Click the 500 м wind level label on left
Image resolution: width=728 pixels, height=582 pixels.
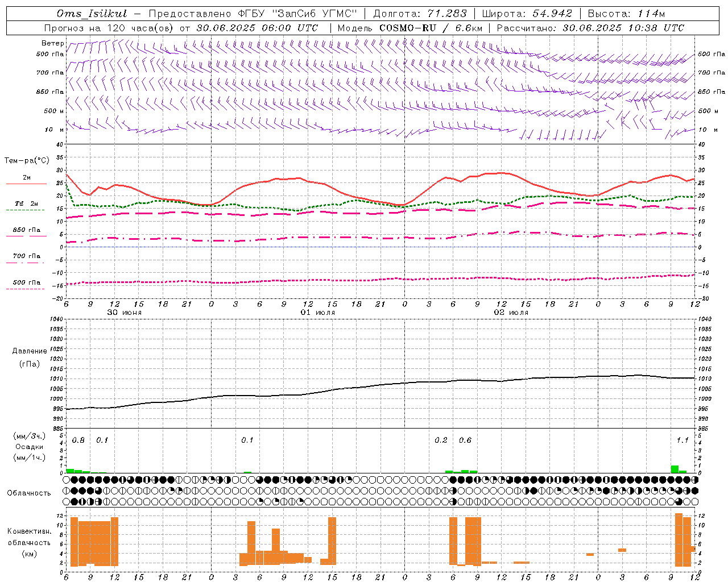54,111
